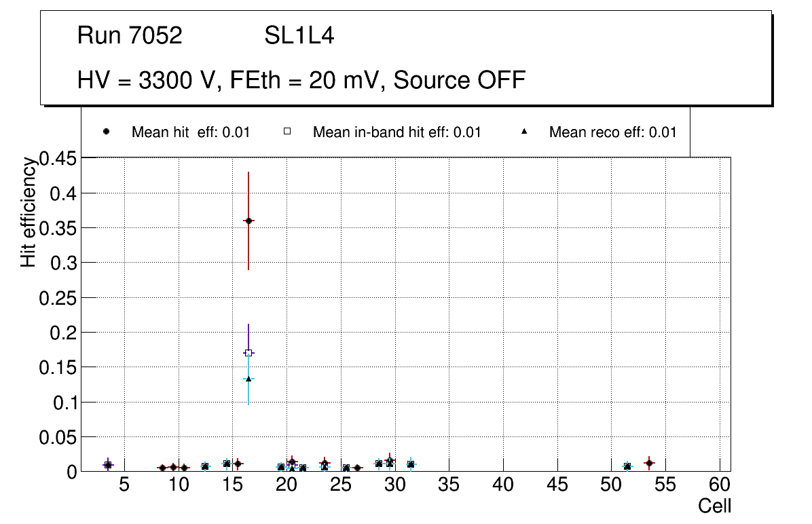
Task: Click the black triangle legend marker
Action: (x=523, y=132)
